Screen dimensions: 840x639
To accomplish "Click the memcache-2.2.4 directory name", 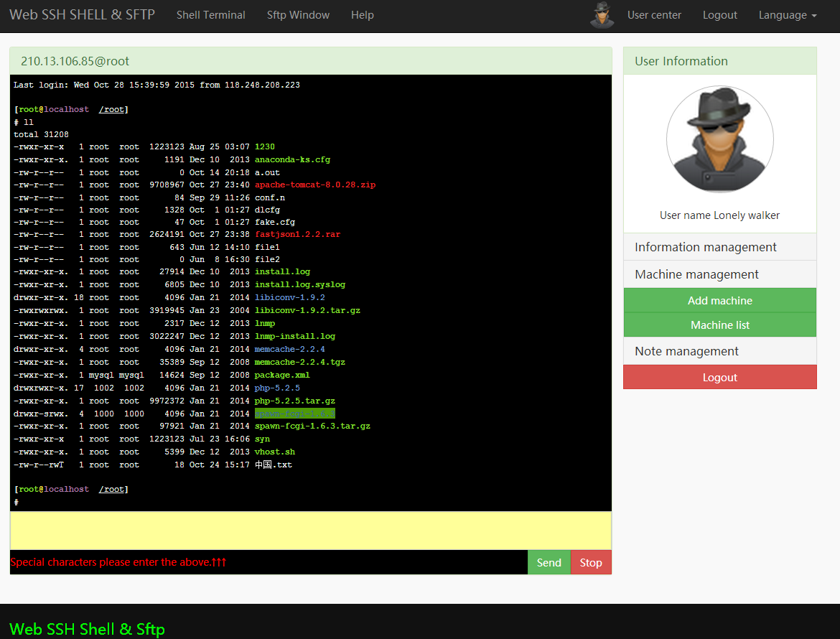I will 290,349.
